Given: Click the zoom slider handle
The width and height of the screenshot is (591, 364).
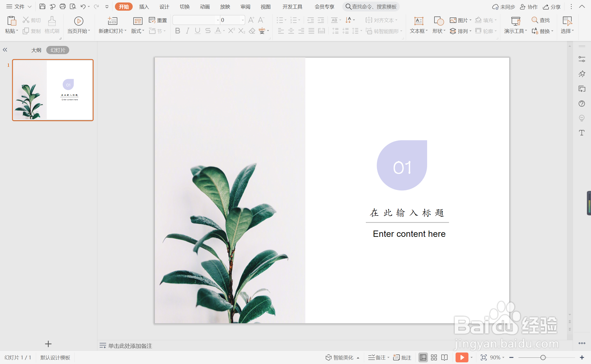Looking at the screenshot, I should point(543,357).
